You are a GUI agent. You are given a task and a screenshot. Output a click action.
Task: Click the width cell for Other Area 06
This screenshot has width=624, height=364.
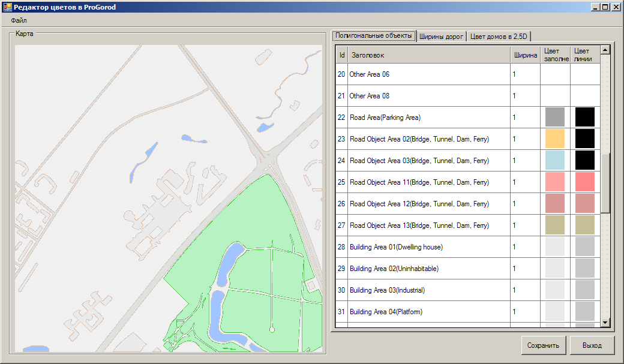coord(526,74)
